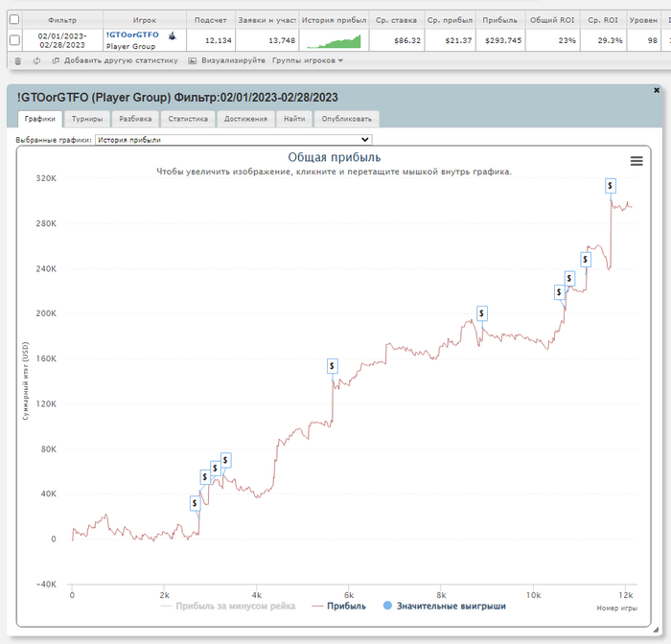
Task: Sort by the Общий ROI column header
Action: pyautogui.click(x=552, y=20)
